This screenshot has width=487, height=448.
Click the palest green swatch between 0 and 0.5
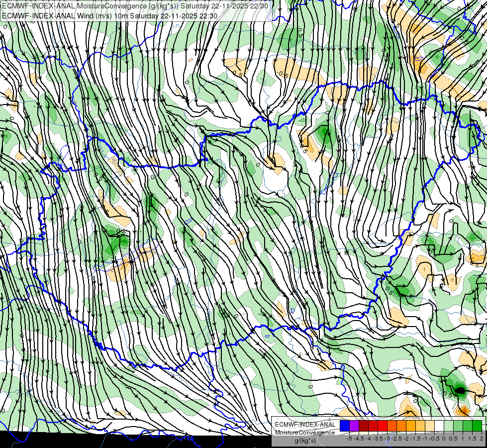coord(449,426)
